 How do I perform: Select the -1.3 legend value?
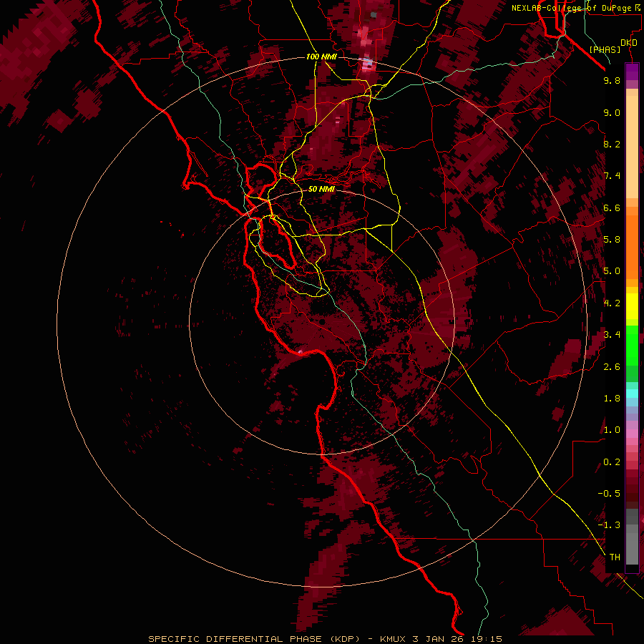pos(609,525)
